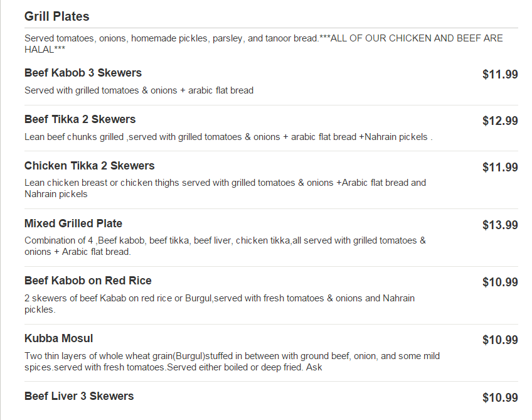Screen dimensions: 532x420
Task: Choose the Mixed Grilled Plate item
Action: coord(73,223)
